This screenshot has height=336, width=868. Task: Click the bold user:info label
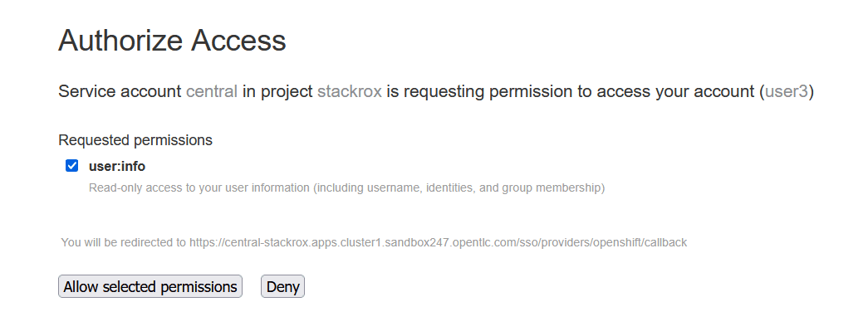point(117,167)
